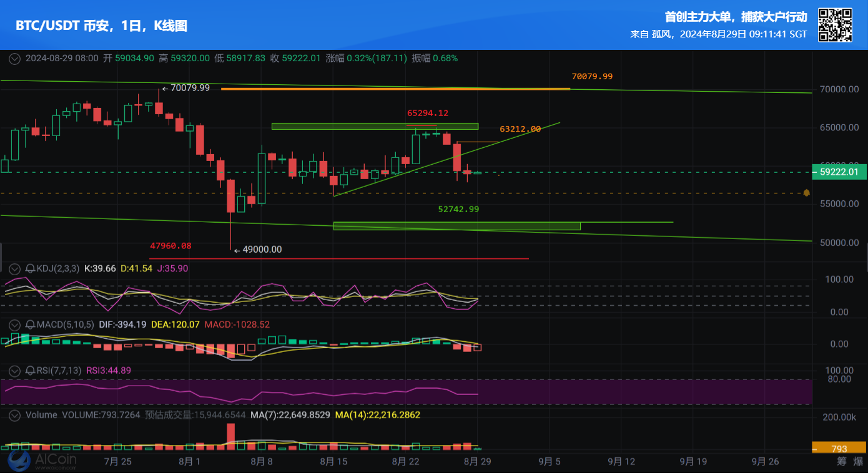Click the 爆 liquidation button
This screenshot has height=473, width=868.
[x=858, y=462]
